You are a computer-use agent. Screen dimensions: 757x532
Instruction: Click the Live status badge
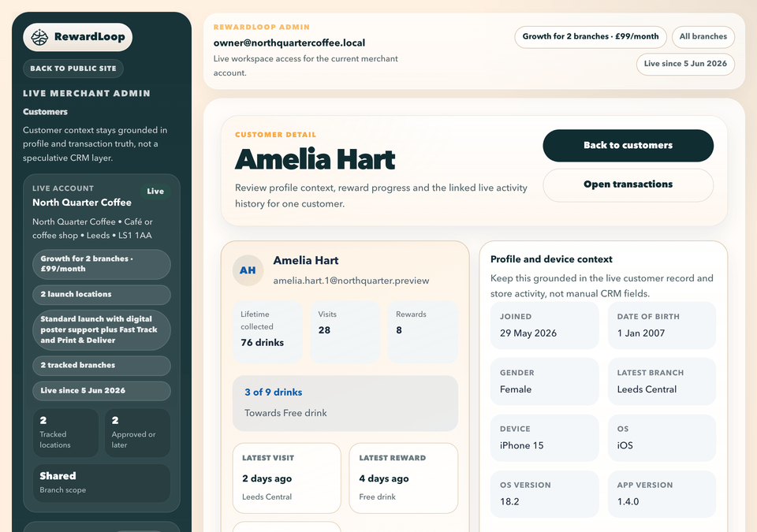point(155,192)
